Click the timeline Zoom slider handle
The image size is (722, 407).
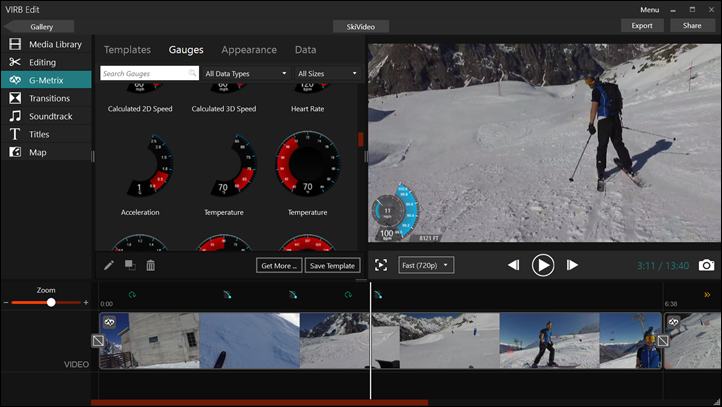coord(51,302)
